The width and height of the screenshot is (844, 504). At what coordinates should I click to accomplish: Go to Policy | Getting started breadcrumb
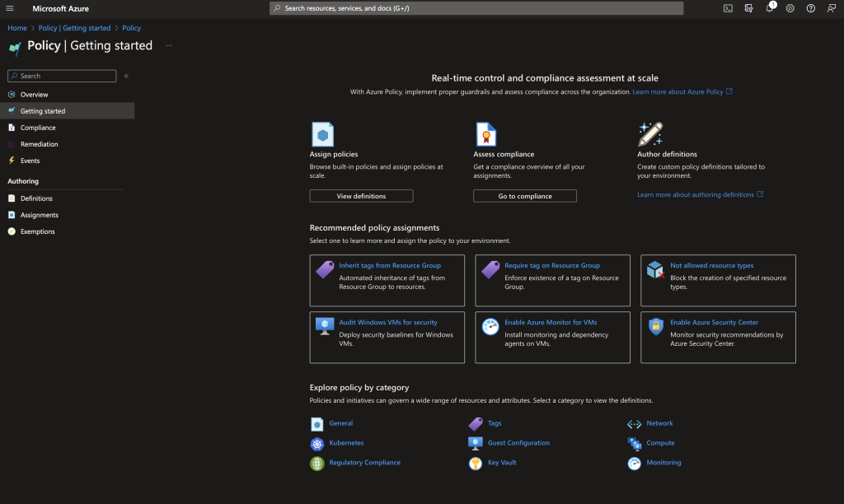point(74,28)
